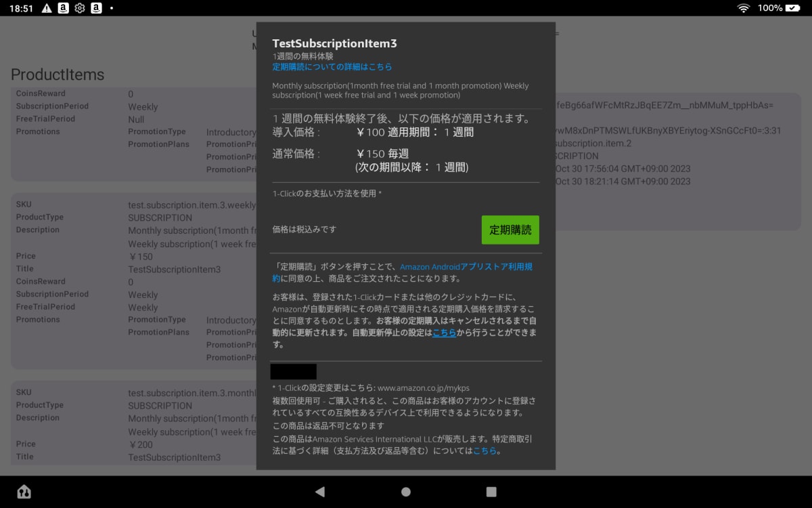The height and width of the screenshot is (508, 812).
Task: Tap the test.subscription.item.3.weekly SKU value
Action: tap(192, 205)
